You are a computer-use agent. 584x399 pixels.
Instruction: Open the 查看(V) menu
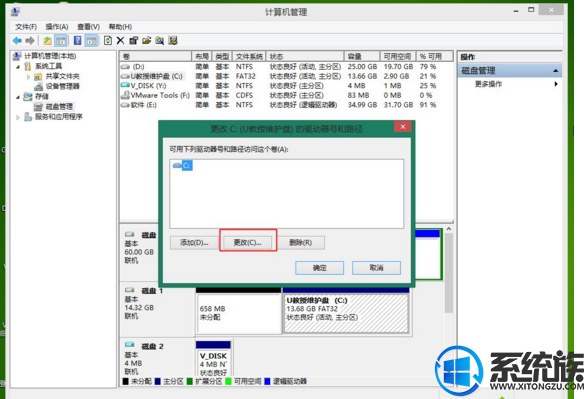(x=88, y=27)
